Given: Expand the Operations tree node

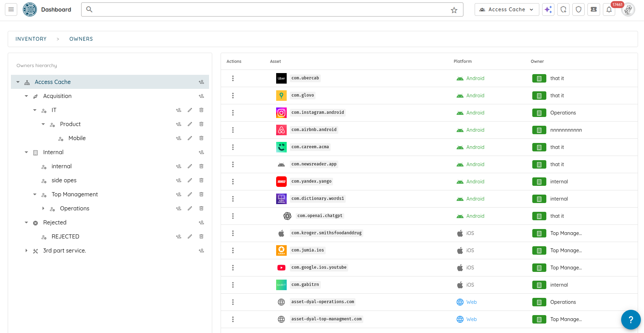Looking at the screenshot, I should [x=43, y=208].
